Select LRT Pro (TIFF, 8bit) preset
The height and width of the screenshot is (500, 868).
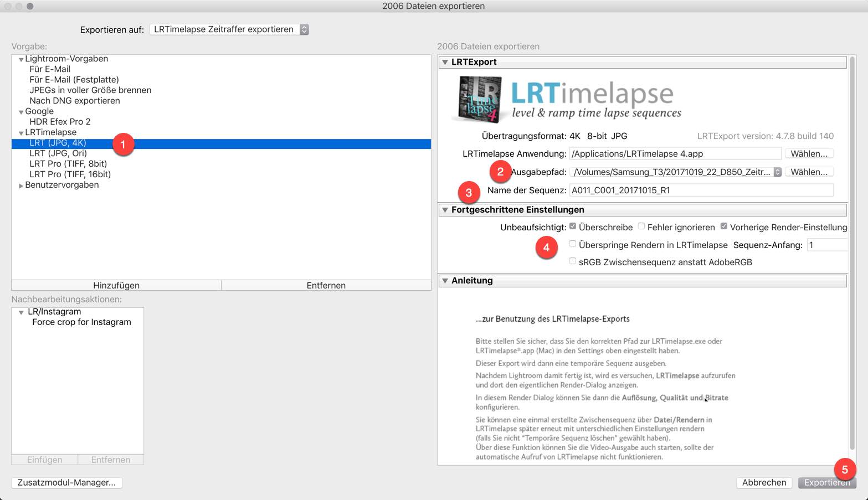[x=68, y=164]
